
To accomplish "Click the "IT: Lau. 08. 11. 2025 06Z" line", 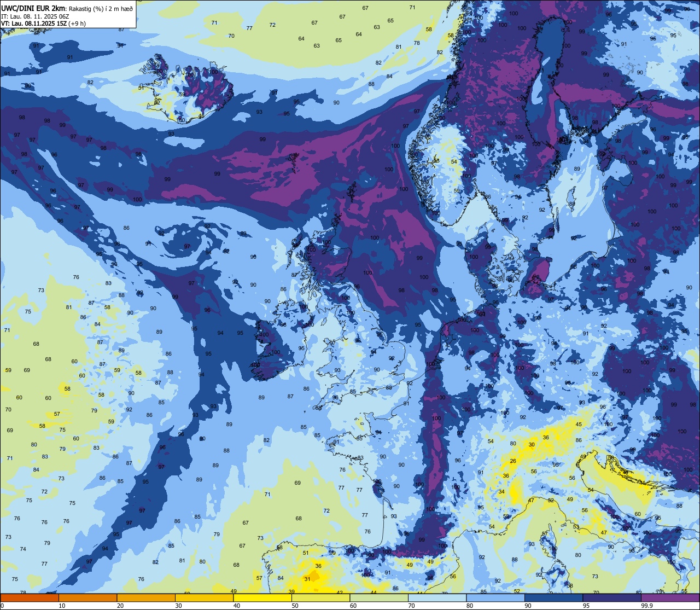I will click(35, 16).
